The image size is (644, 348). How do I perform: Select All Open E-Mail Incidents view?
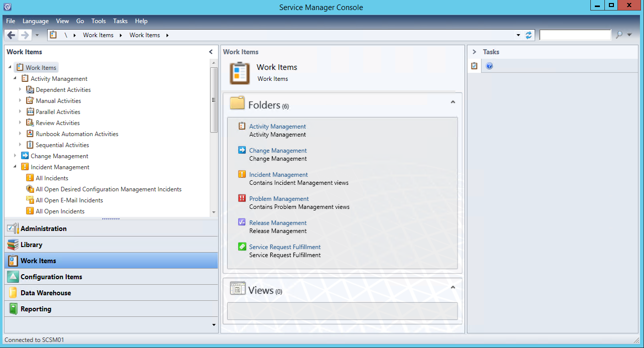click(69, 200)
